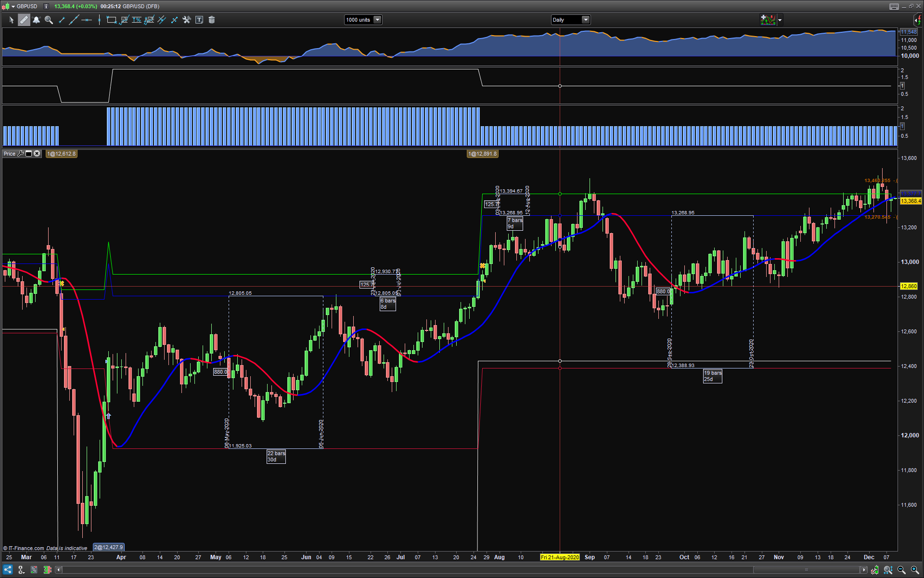Select the ruler measurement tool
This screenshot has width=924, height=578.
click(24, 20)
